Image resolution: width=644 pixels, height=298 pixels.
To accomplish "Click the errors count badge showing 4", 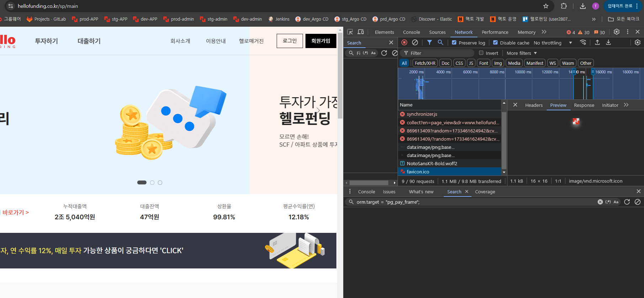I will pyautogui.click(x=571, y=32).
